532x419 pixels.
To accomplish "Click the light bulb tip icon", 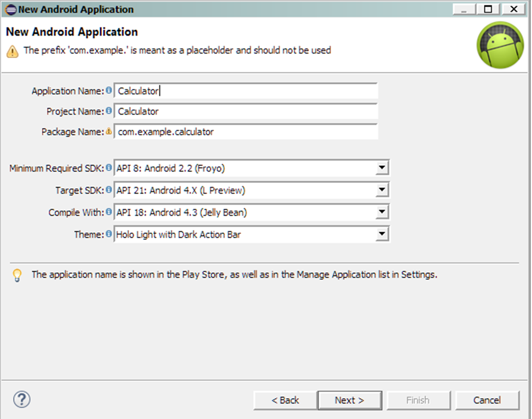I will [x=17, y=275].
